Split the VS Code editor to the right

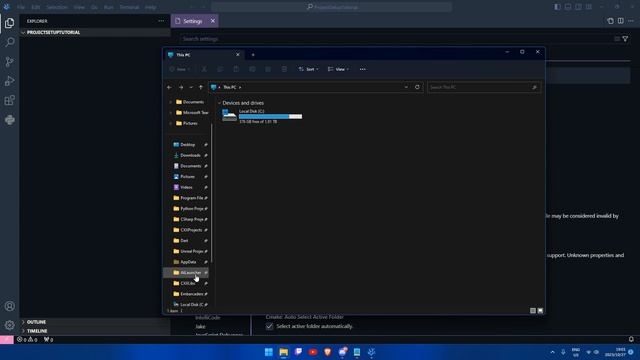(620, 21)
